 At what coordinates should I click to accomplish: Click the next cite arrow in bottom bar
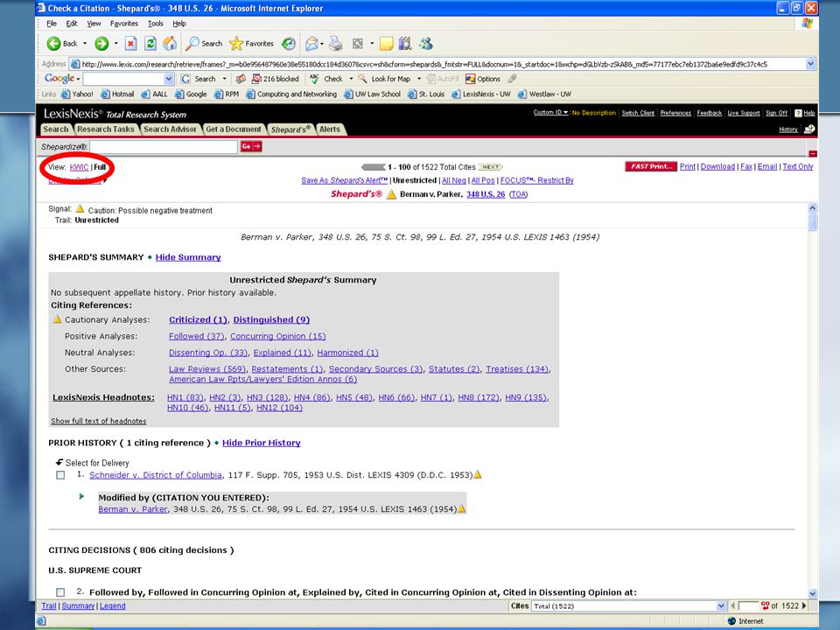tap(803, 605)
